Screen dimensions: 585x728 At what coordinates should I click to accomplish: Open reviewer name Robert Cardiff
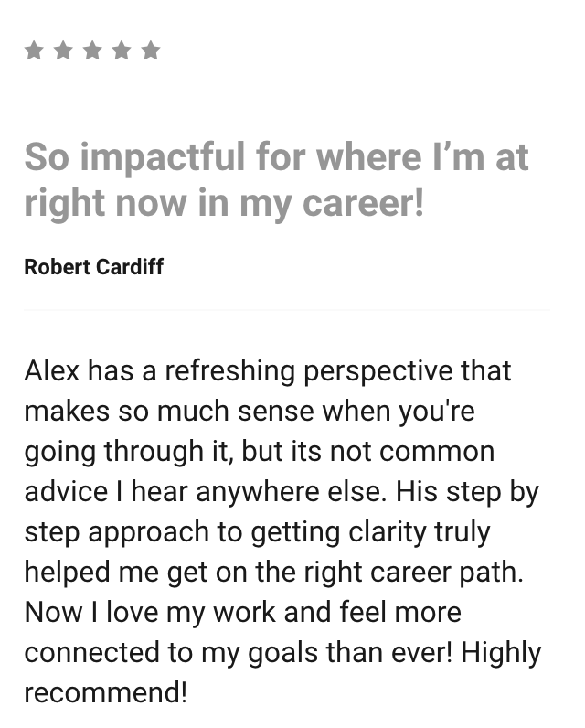point(94,267)
